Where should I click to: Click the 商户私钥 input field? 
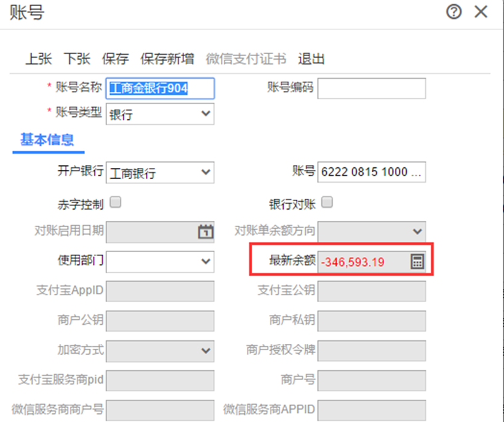coord(372,320)
